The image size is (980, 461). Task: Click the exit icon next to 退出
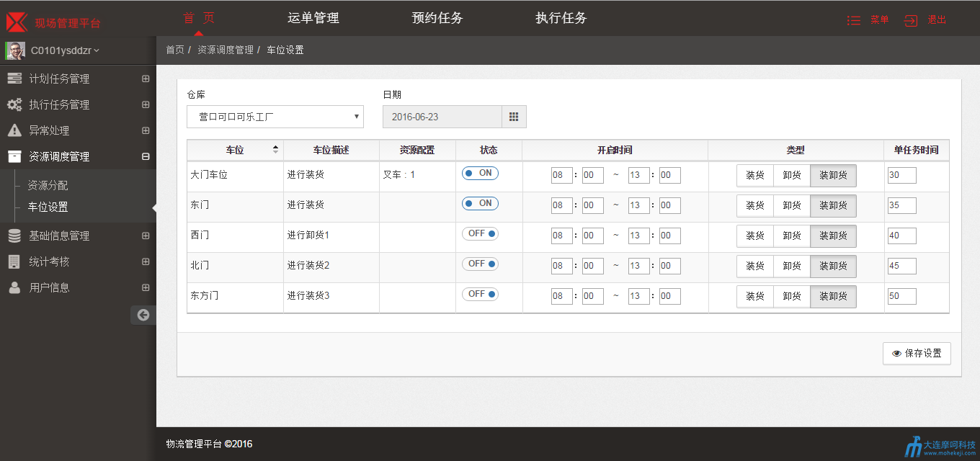click(911, 20)
